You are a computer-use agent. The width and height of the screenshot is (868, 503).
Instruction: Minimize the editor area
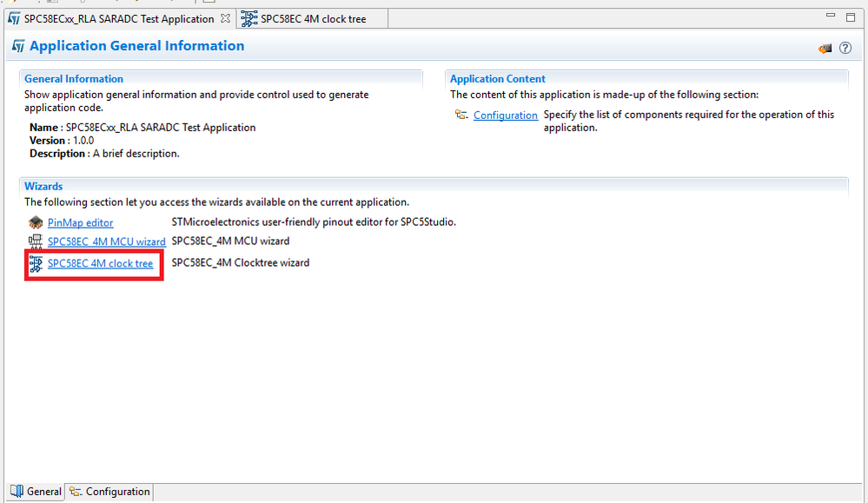click(831, 16)
